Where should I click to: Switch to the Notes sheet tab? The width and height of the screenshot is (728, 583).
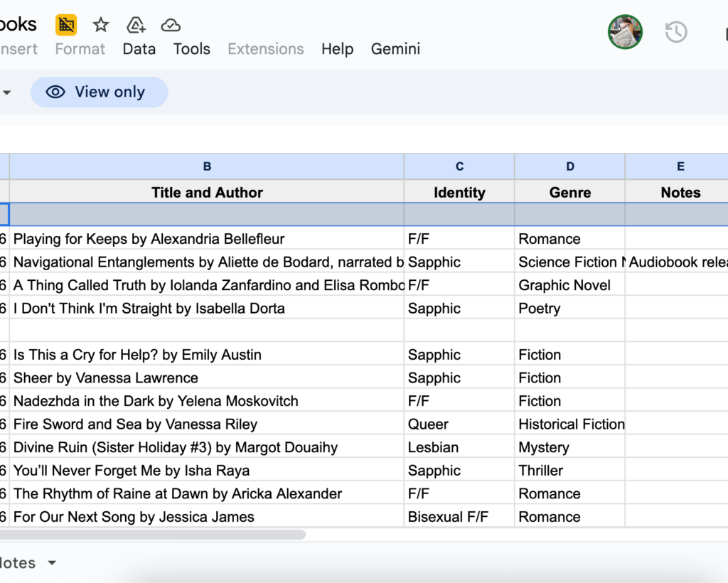[x=18, y=562]
